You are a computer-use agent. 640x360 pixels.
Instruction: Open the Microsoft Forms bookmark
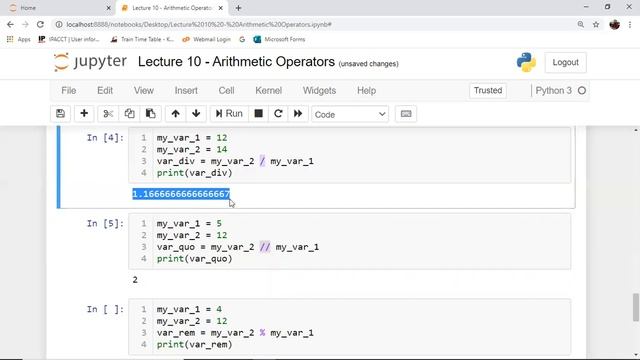[279, 39]
